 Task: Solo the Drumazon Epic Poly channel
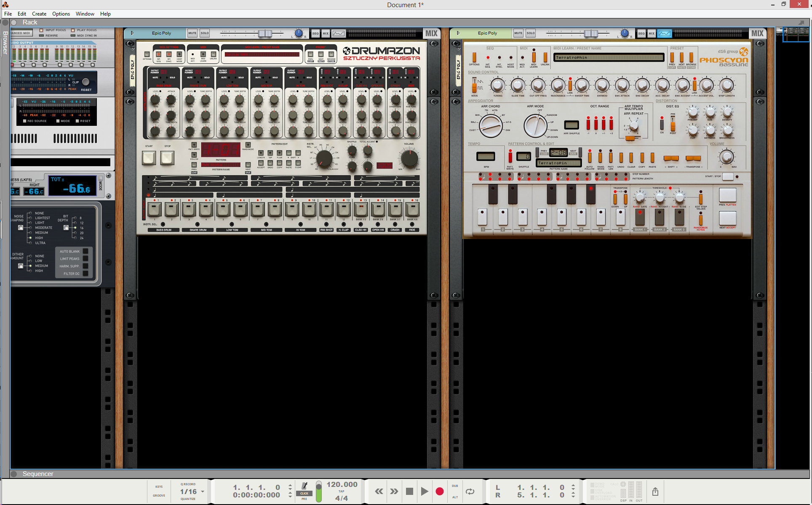click(x=205, y=33)
